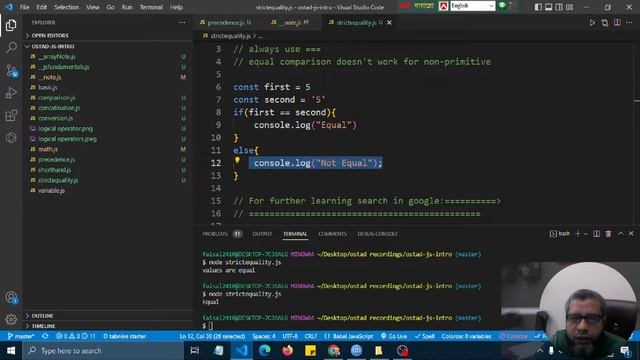Open Explorer views and more actions ellipsis

point(182,22)
